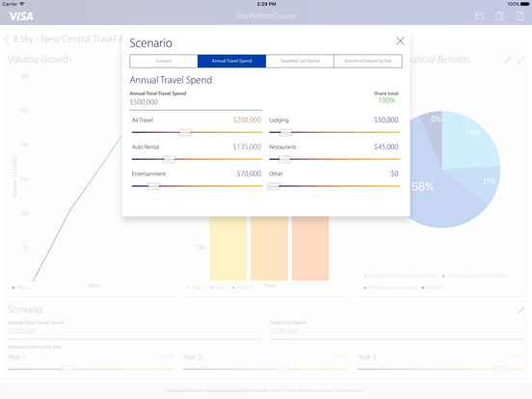Viewport: 532px width, 399px height.
Task: Click the duplicate copy icon in top bar
Action: click(499, 16)
